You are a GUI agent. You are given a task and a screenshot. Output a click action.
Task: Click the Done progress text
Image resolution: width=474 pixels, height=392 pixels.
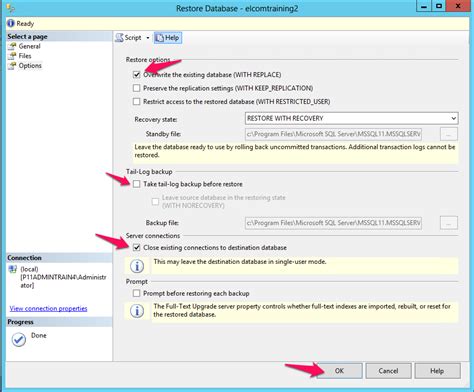tap(39, 335)
